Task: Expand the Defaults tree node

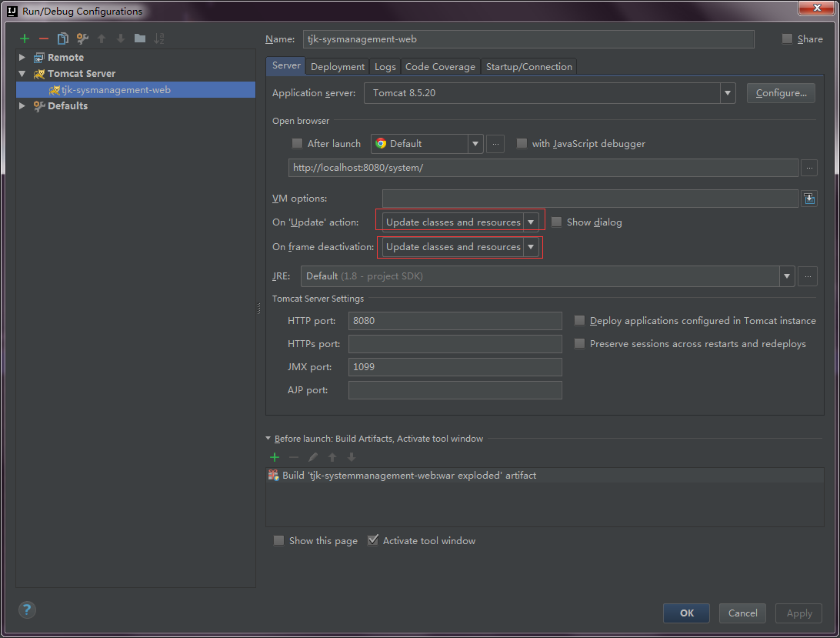Action: (x=22, y=105)
